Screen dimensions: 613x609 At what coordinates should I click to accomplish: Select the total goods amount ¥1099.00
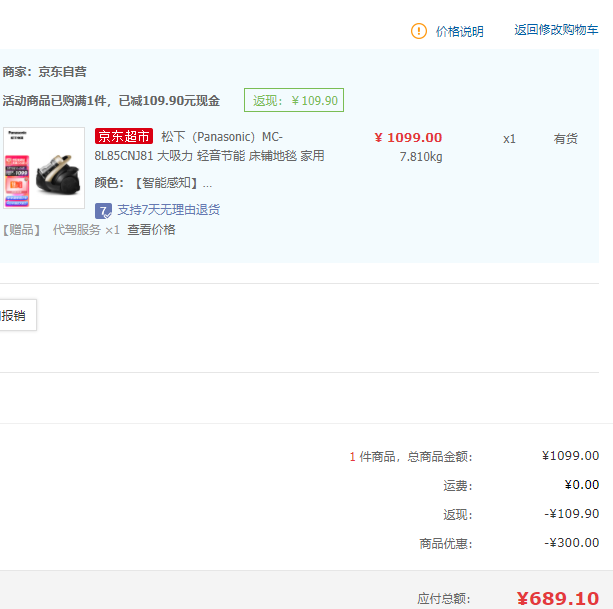(x=570, y=456)
